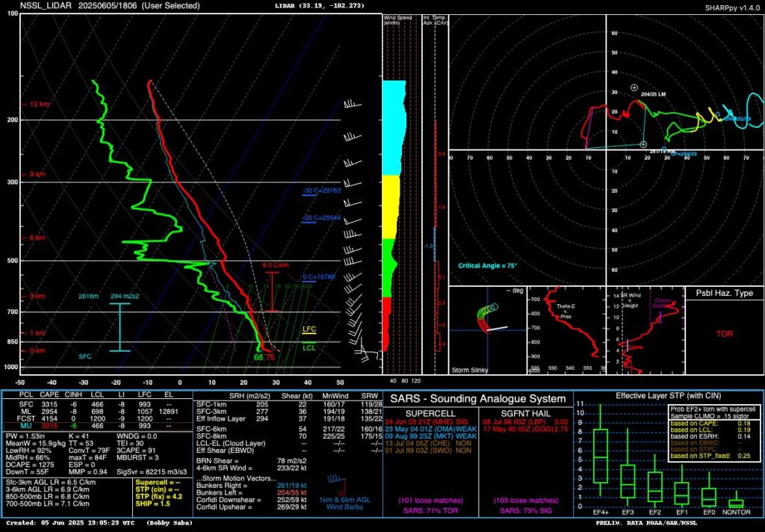Open the Storm Slinky inset panel
The image size is (765, 532).
coord(486,329)
